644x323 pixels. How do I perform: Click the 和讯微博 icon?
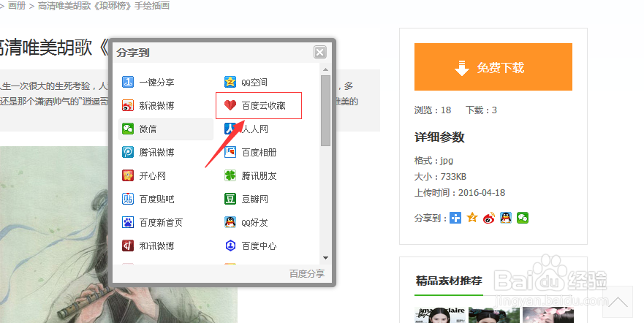click(128, 246)
